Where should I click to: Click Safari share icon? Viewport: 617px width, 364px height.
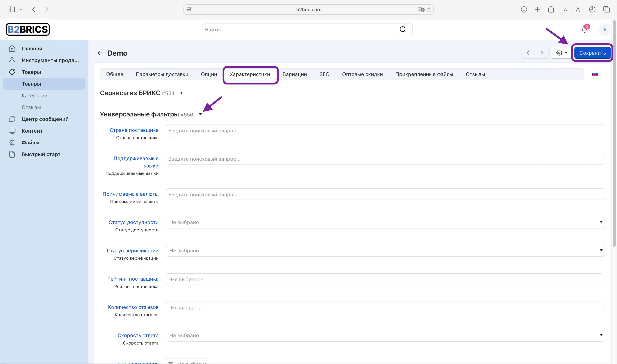pyautogui.click(x=551, y=9)
